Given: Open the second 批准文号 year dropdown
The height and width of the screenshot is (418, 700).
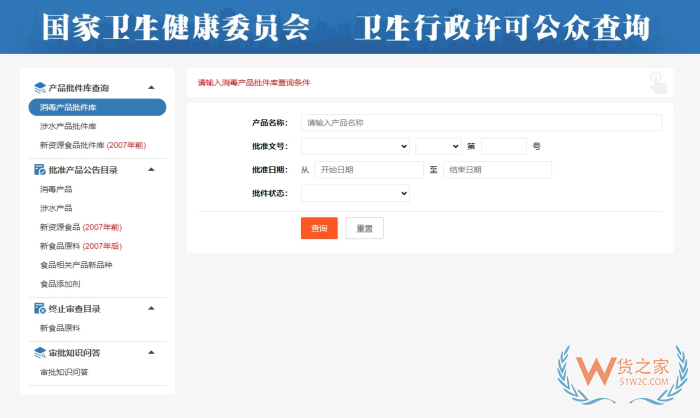Looking at the screenshot, I should tap(438, 146).
